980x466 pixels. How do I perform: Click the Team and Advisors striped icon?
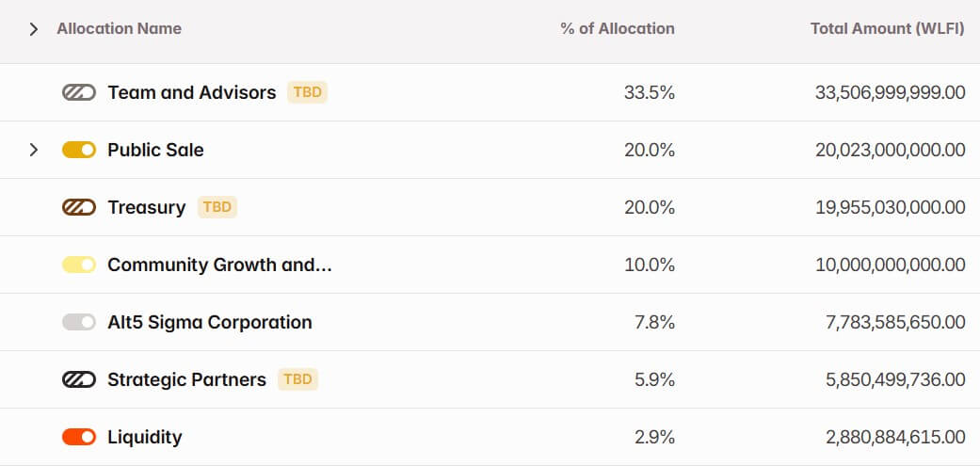point(79,92)
